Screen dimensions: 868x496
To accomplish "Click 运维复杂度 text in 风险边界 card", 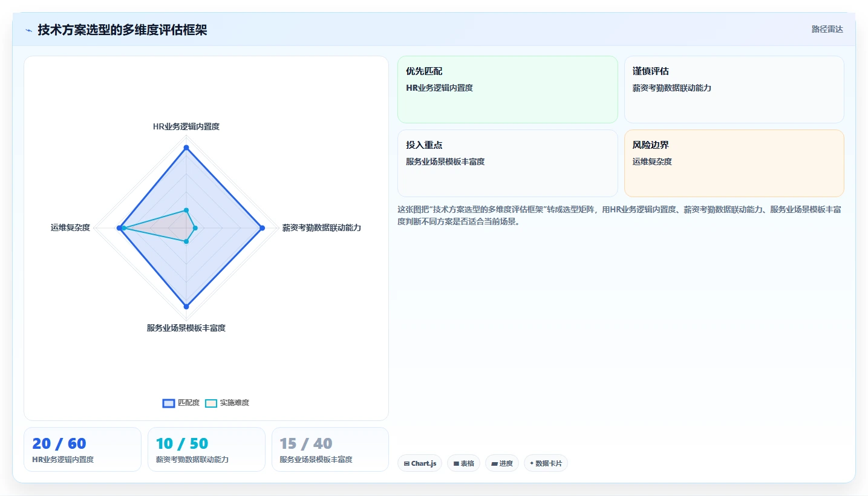I will pyautogui.click(x=652, y=162).
